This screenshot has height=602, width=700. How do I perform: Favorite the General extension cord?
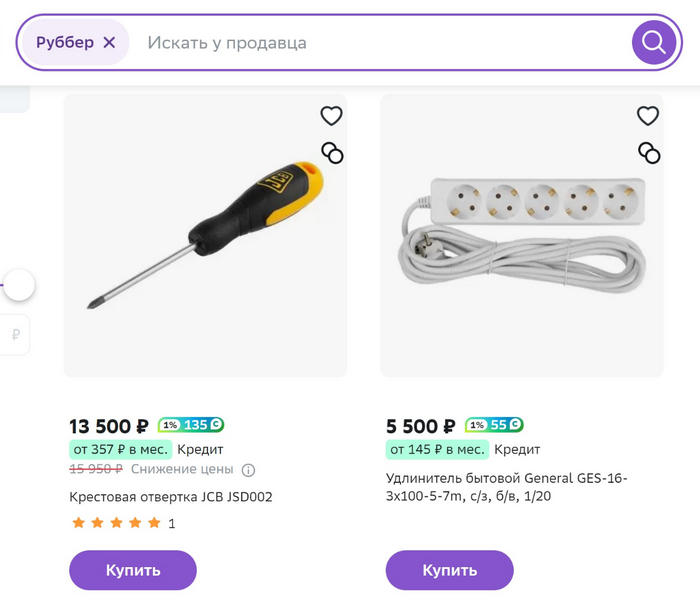point(648,116)
